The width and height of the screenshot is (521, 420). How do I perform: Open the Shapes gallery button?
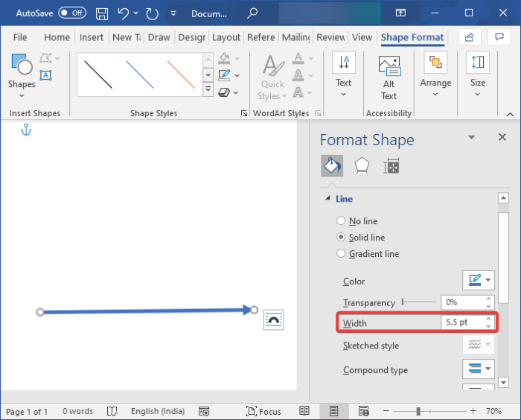[x=22, y=75]
